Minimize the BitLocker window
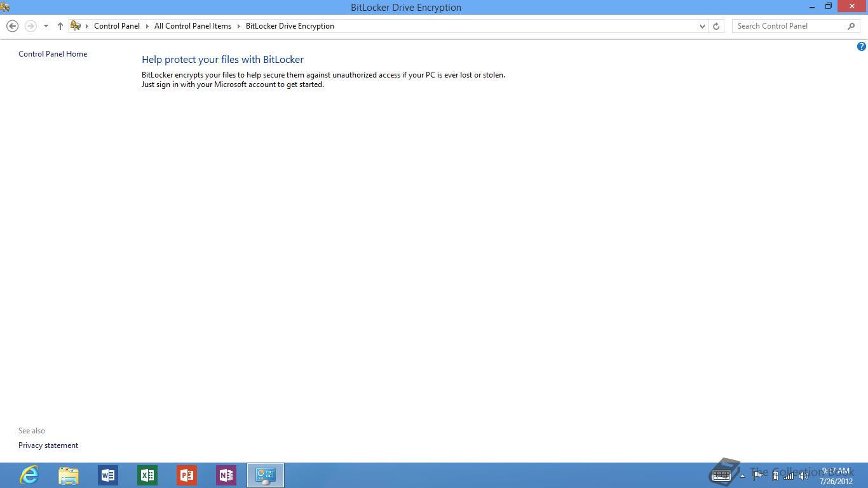Screen dimensions: 868x488 click(x=813, y=6)
